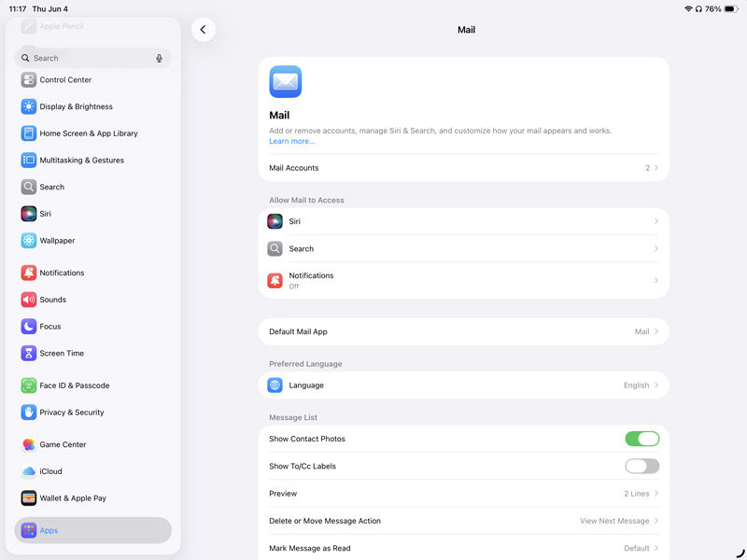
Task: Tap the Home Screen & App Library icon
Action: point(29,133)
